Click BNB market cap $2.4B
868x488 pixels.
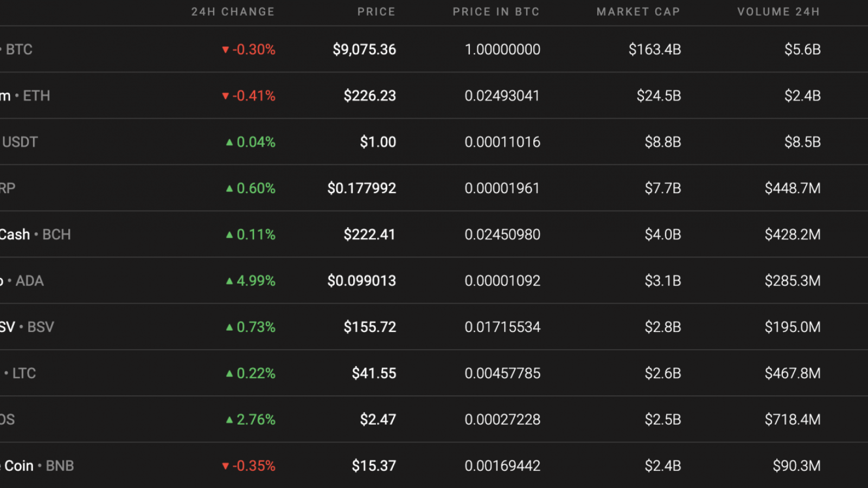(x=663, y=466)
